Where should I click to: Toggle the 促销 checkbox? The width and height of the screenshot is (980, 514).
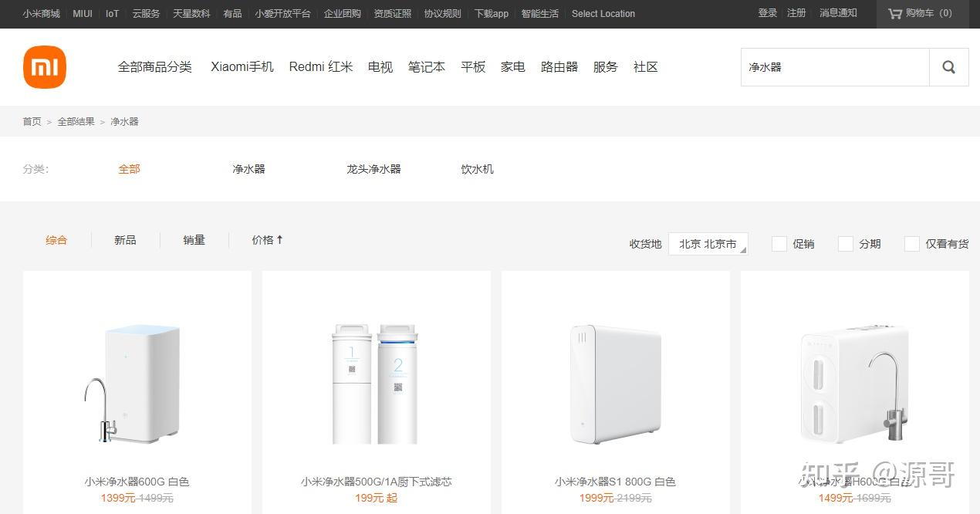(x=779, y=244)
